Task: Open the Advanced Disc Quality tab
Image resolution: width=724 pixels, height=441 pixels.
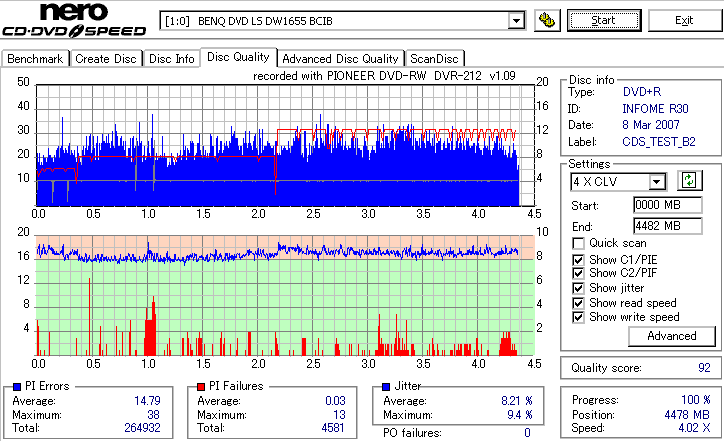Action: pos(340,59)
